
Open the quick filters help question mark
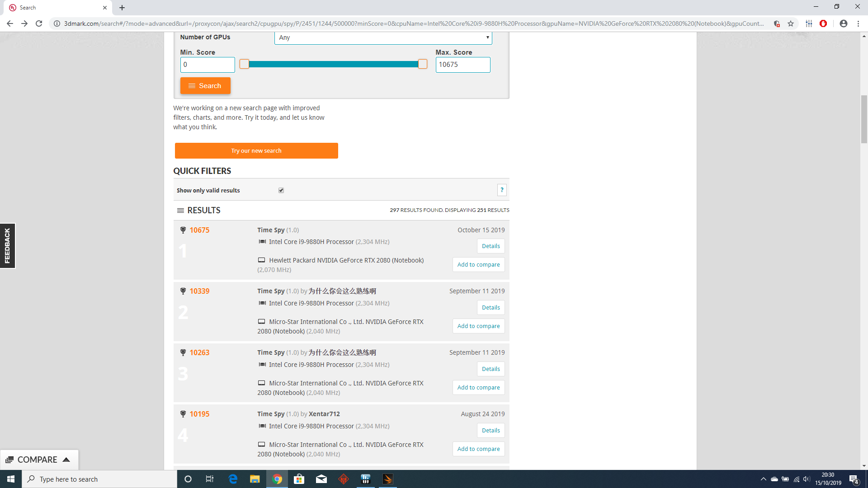click(502, 190)
